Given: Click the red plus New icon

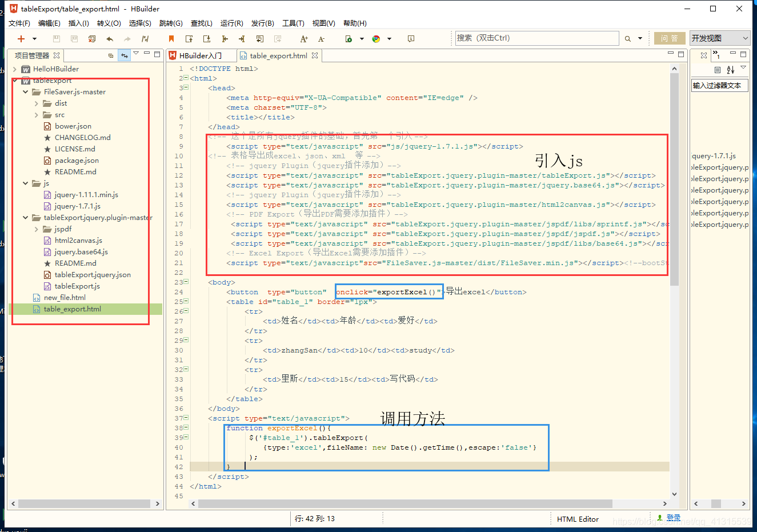Looking at the screenshot, I should click(x=21, y=39).
